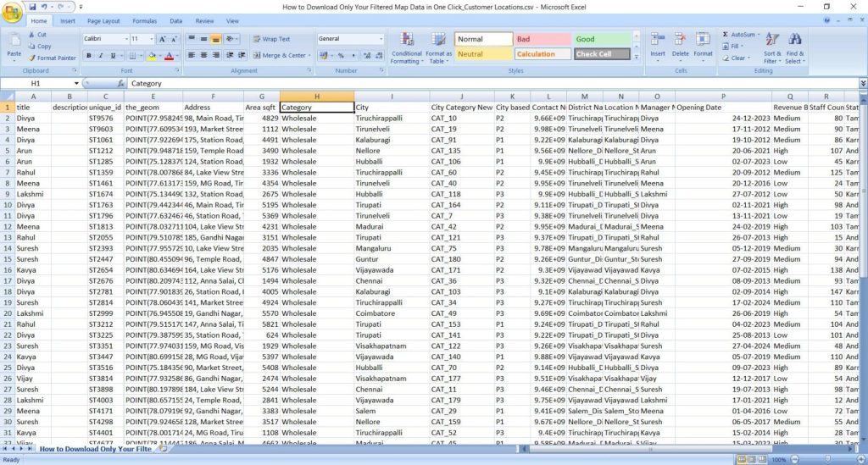The width and height of the screenshot is (868, 465).
Task: Insert a new worksheet tab icon
Action: coord(164,449)
